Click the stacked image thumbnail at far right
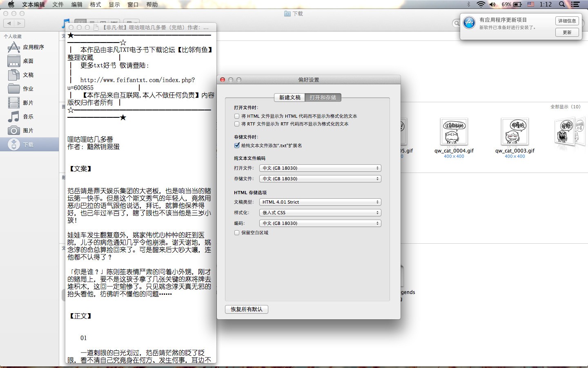 [570, 132]
